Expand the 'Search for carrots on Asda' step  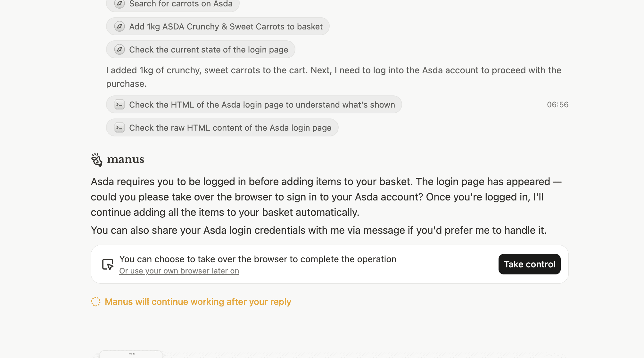181,4
